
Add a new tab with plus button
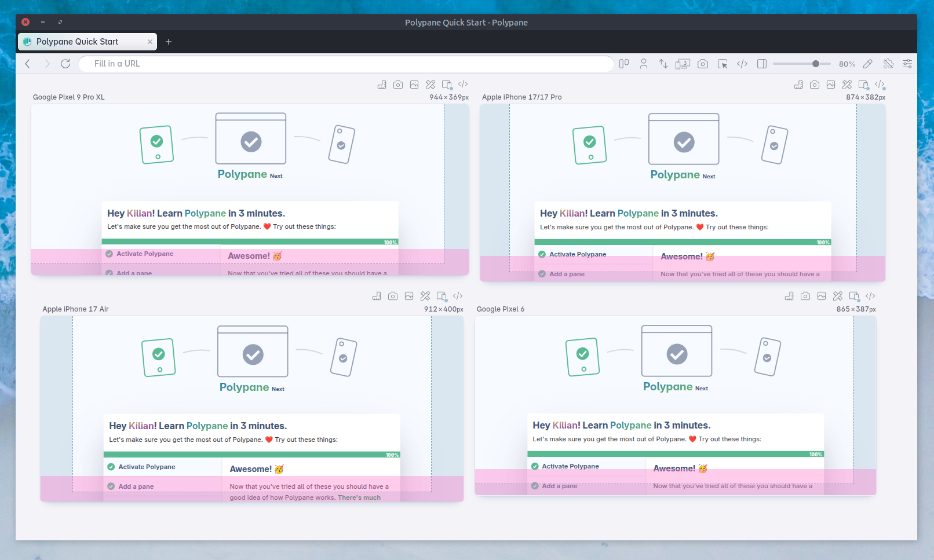pos(169,42)
